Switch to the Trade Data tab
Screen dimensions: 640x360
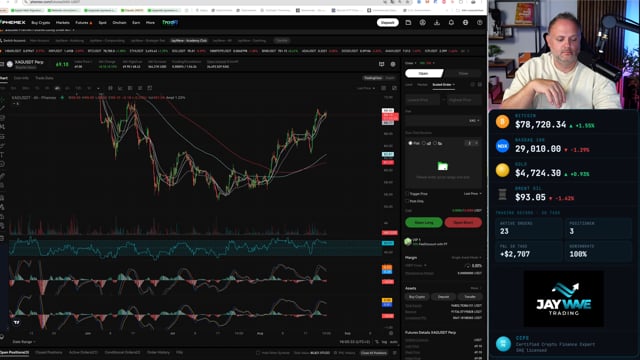[x=44, y=78]
